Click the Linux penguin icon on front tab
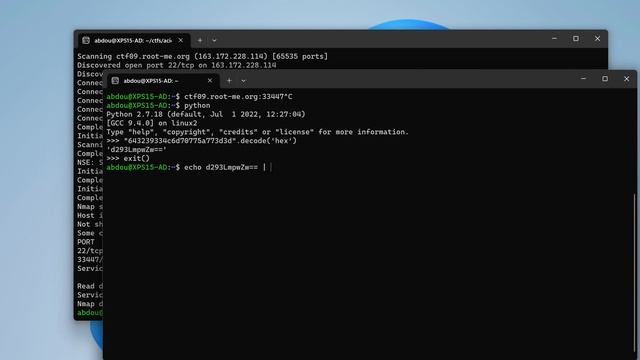 coord(115,81)
